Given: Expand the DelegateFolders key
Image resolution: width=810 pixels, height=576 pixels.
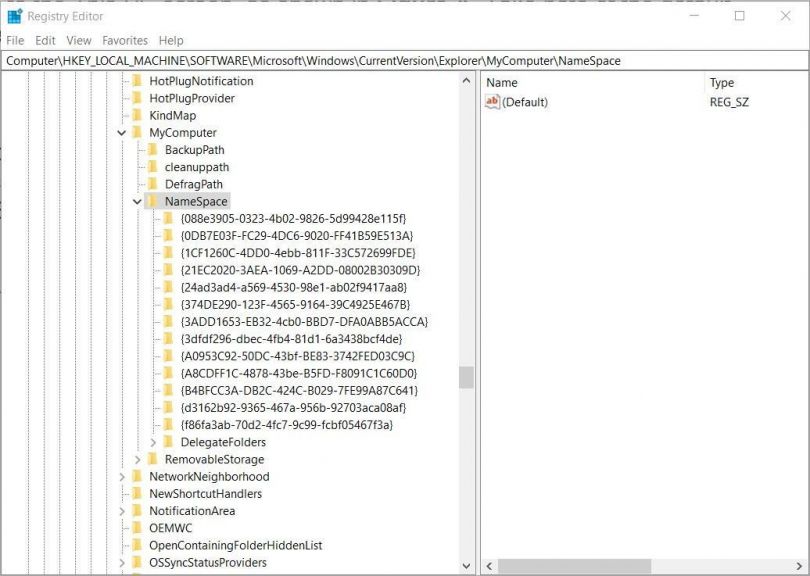Looking at the screenshot, I should [154, 442].
